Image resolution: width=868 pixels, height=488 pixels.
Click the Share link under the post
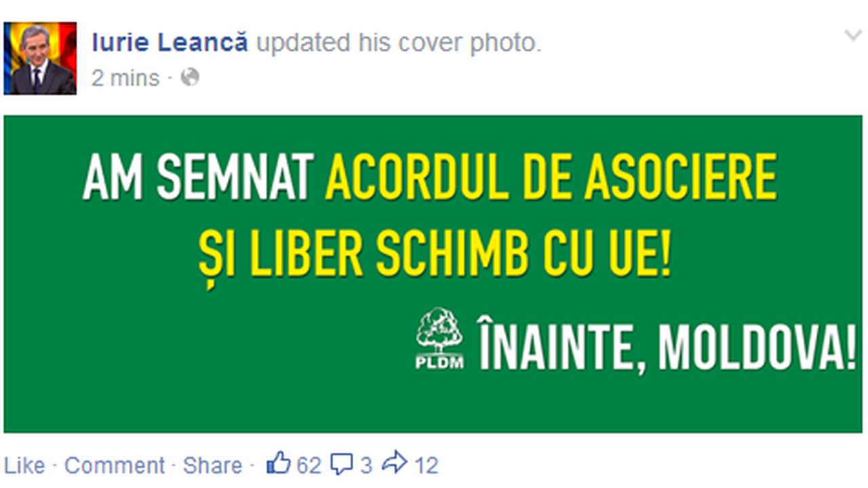pyautogui.click(x=212, y=466)
